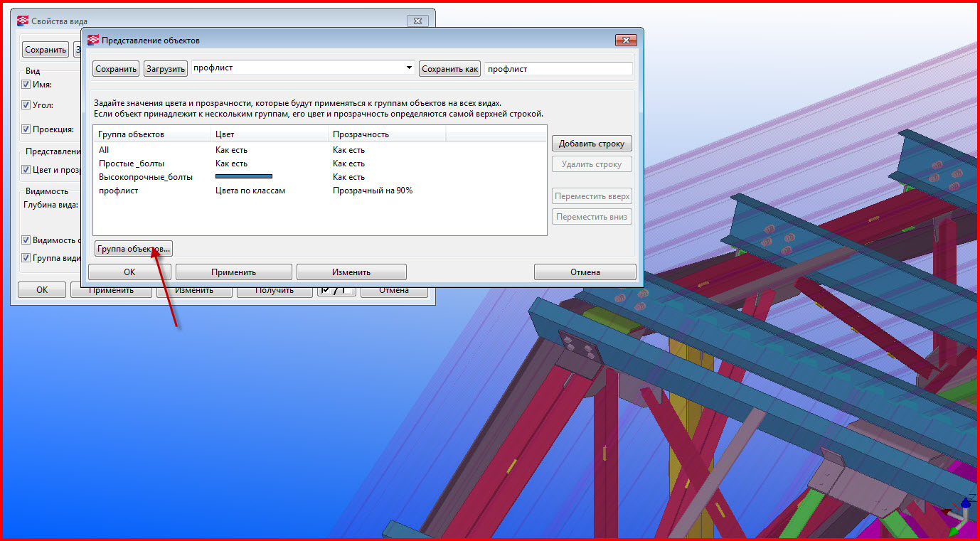Expand the профлист settings dropdown

(x=409, y=68)
